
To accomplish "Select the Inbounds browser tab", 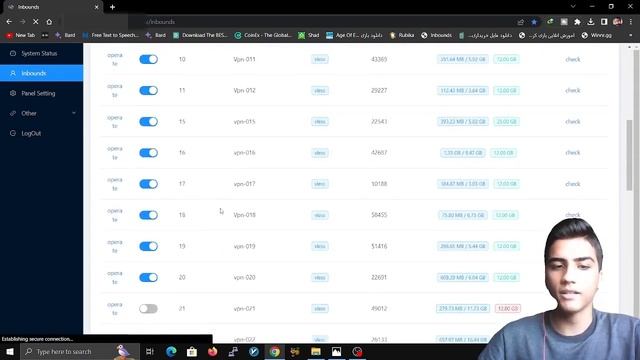I will (52, 7).
